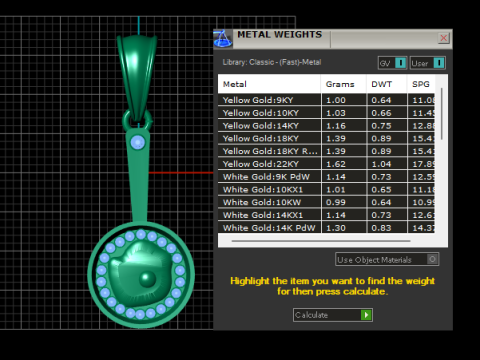Select the blue gem on pendant stem
Viewport: 480px width, 360px height.
[137, 143]
